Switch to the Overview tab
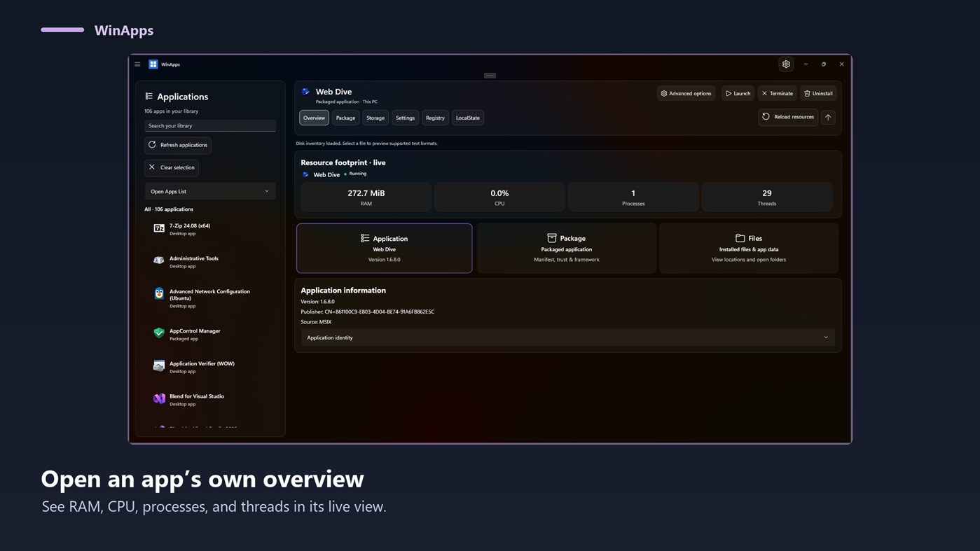The height and width of the screenshot is (551, 980). tap(314, 118)
